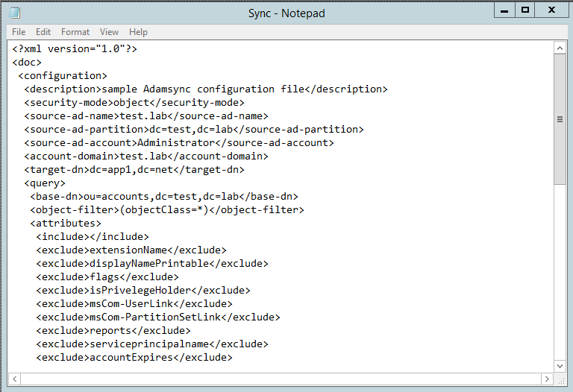Click the resize grip in the bottom corner
573x392 pixels.
click(x=560, y=379)
